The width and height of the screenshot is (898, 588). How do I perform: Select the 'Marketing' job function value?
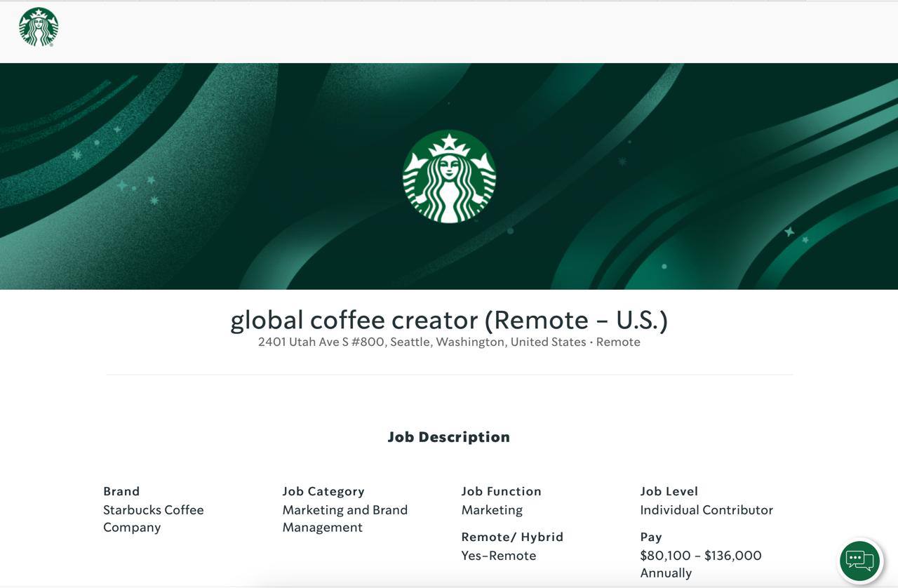point(492,510)
